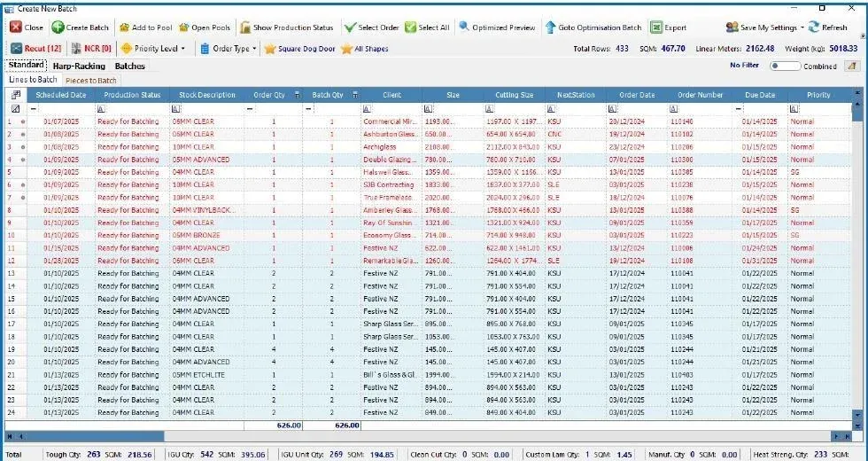Click the CNC next station cell in row 2
The height and width of the screenshot is (461, 868).
point(576,134)
